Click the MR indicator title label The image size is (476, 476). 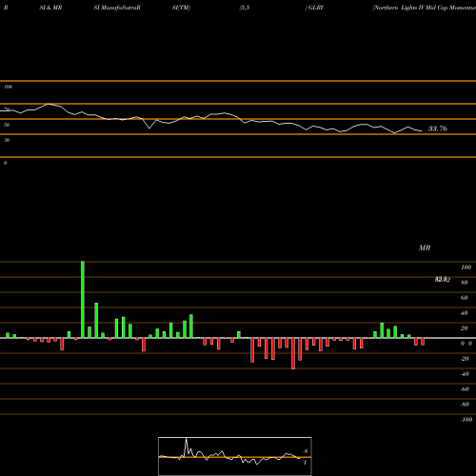tap(425, 248)
